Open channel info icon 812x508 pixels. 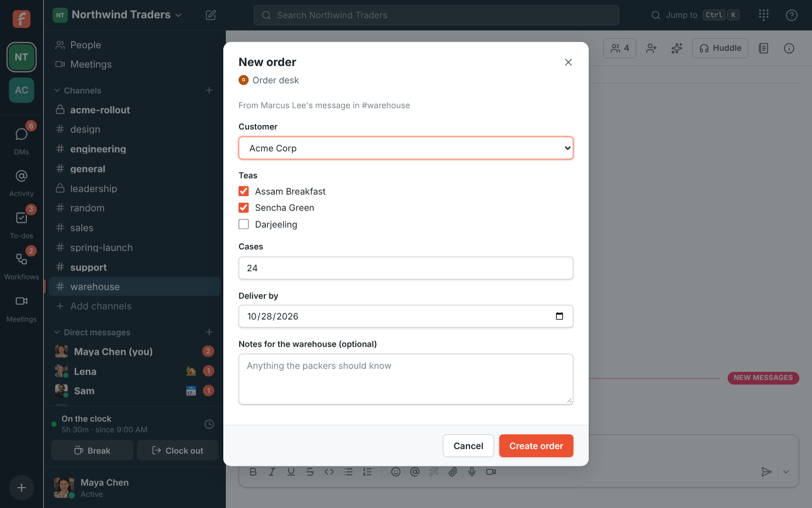point(789,48)
